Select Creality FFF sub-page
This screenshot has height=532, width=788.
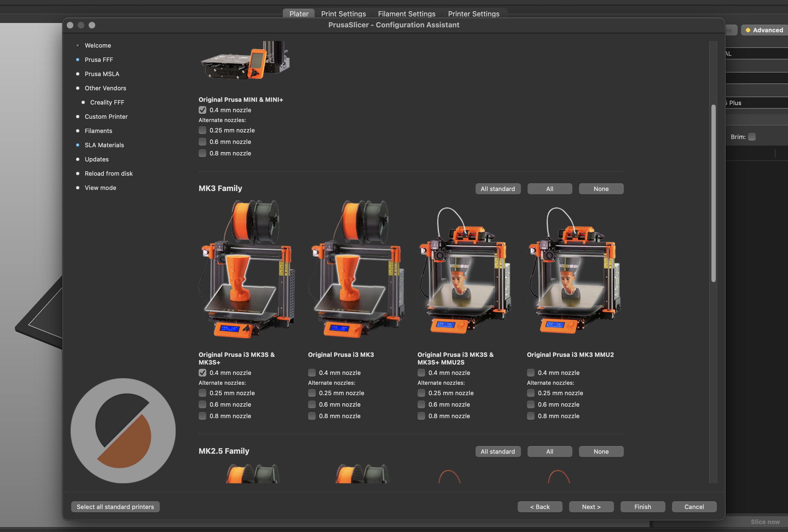point(107,102)
